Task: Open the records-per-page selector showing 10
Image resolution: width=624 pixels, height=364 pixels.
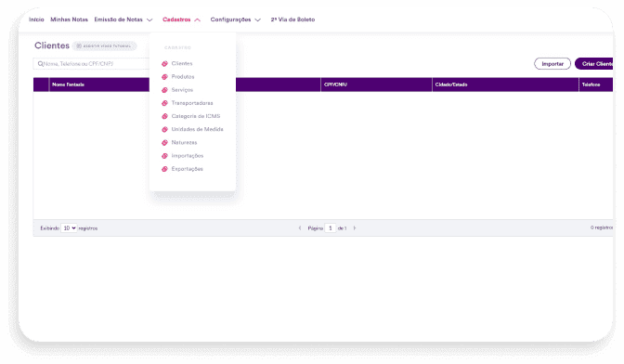Action: click(69, 227)
